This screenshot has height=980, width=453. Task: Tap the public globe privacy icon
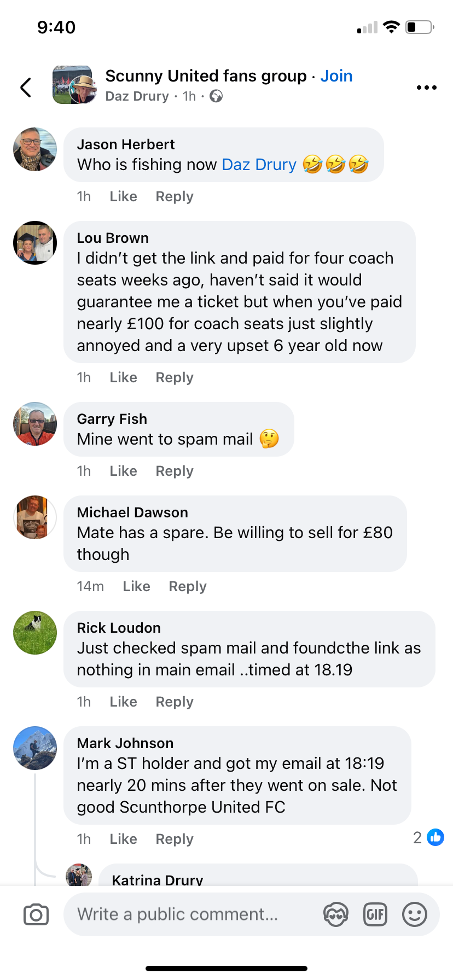(217, 97)
